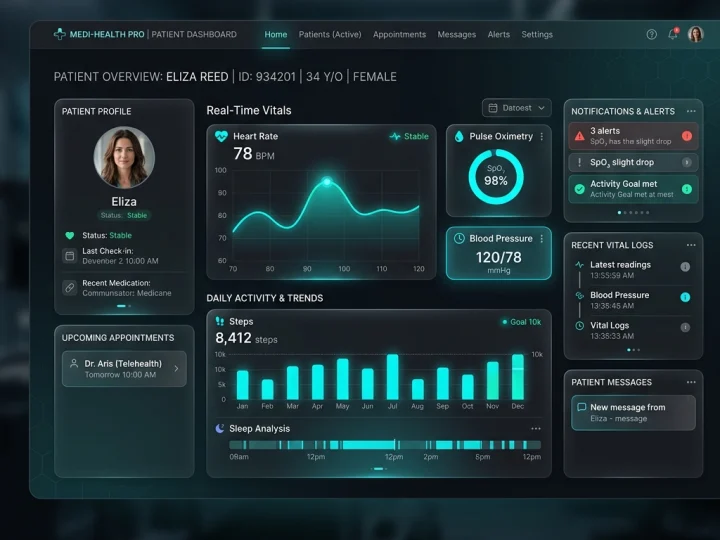Click the Sleep Analysis moon icon
720x540 pixels.
(x=220, y=428)
